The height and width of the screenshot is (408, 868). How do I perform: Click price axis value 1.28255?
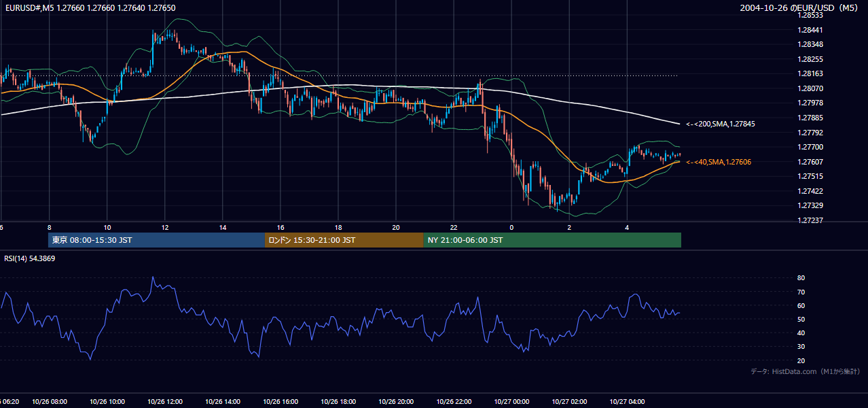click(811, 59)
